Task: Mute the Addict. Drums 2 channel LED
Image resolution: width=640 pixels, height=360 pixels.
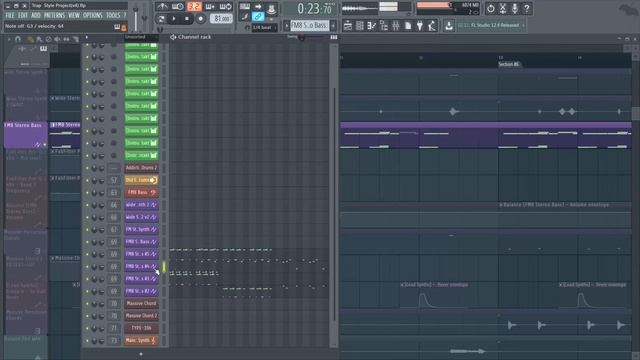Action: click(87, 168)
